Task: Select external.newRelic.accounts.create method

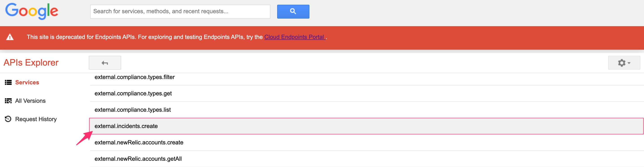Action: tap(139, 142)
